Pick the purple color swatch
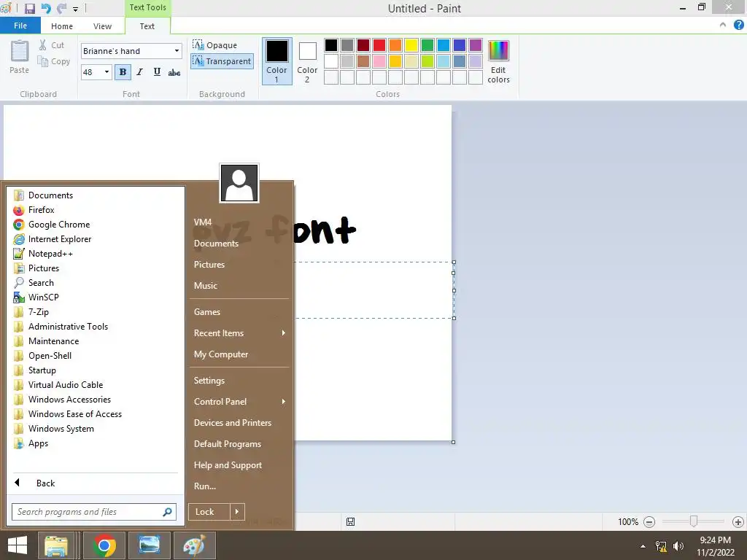Viewport: 747px width, 560px height. pos(476,45)
